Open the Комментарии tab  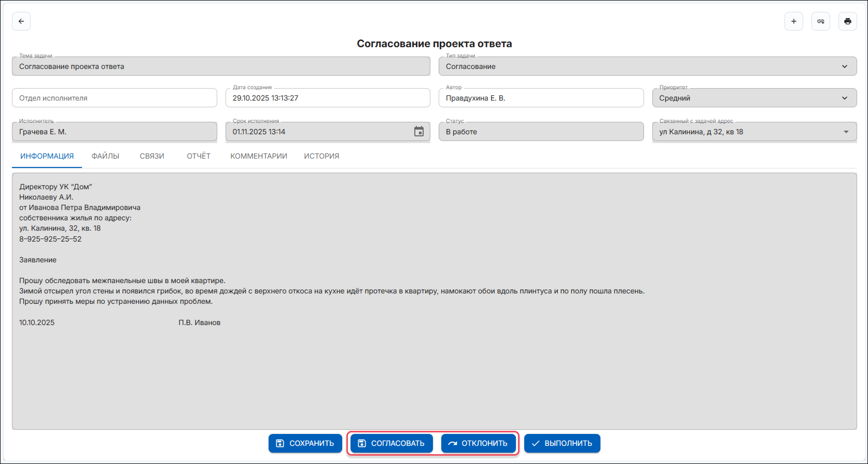(x=258, y=156)
